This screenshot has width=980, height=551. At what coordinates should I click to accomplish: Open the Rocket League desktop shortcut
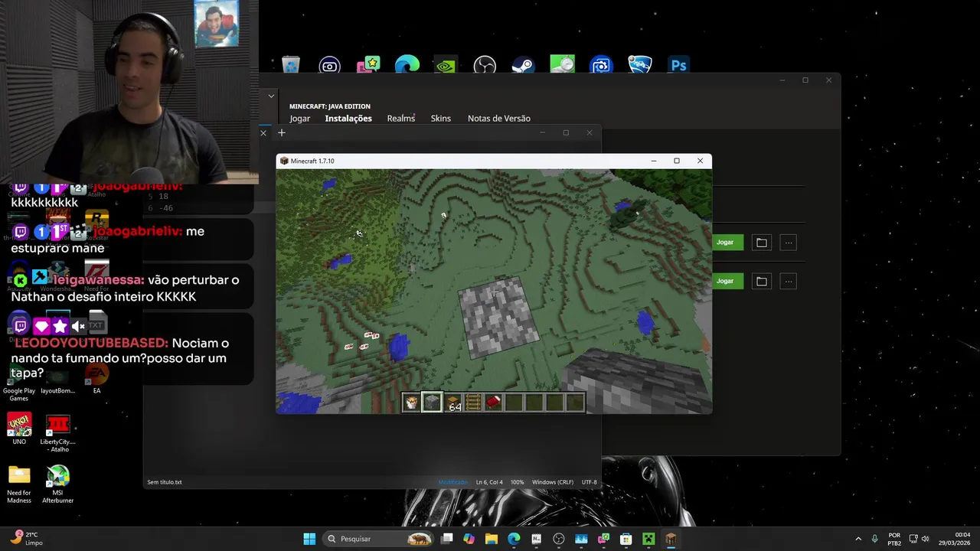(x=639, y=65)
